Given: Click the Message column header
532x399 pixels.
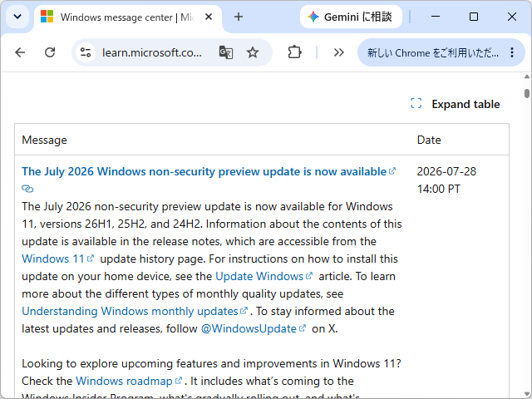Looking at the screenshot, I should (44, 140).
